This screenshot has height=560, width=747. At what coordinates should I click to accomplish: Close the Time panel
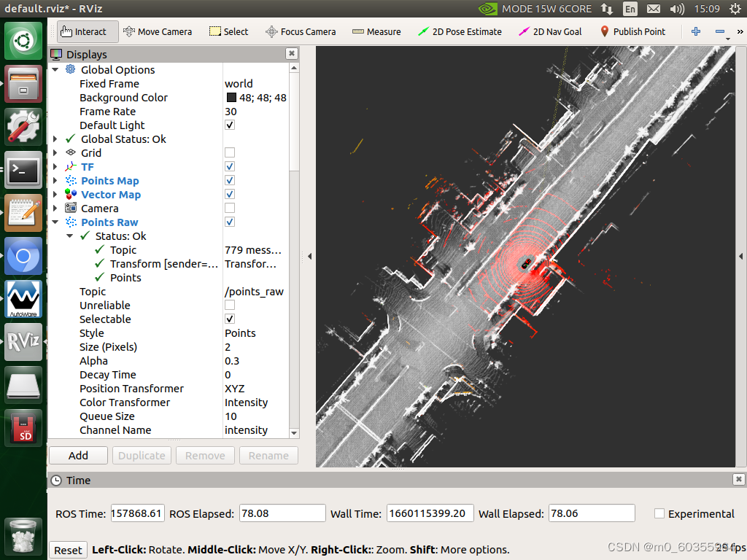click(x=738, y=479)
